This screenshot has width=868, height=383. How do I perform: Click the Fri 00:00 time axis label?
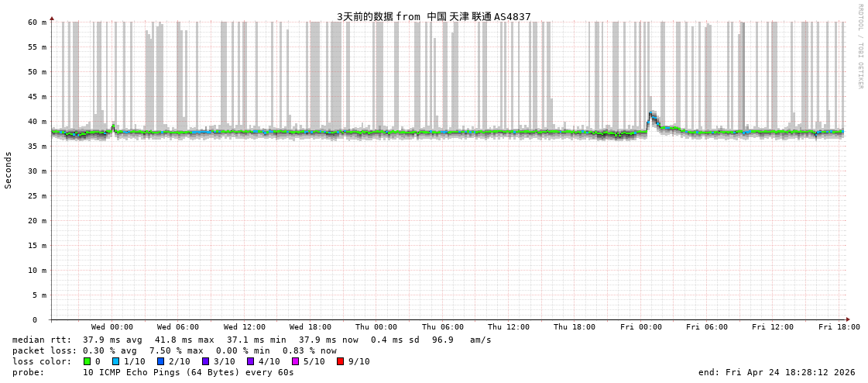(641, 327)
